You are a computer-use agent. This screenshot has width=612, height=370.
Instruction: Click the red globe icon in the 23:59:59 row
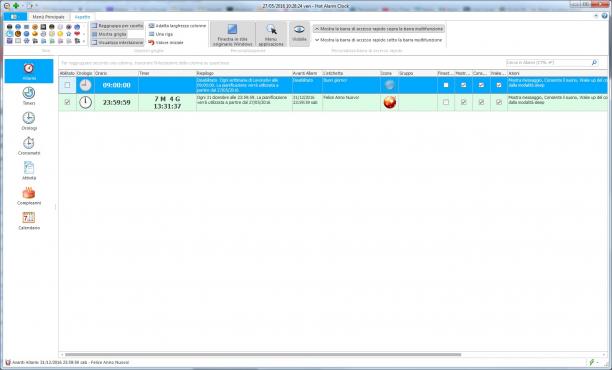(390, 102)
